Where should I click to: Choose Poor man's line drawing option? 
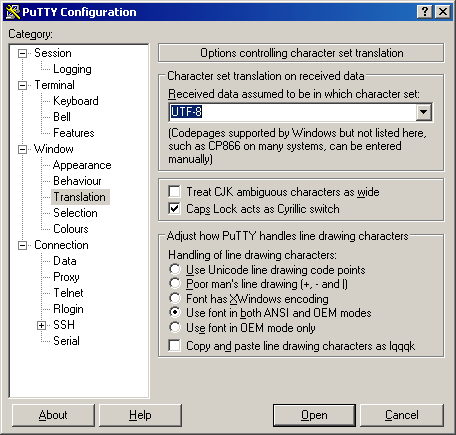(x=175, y=283)
